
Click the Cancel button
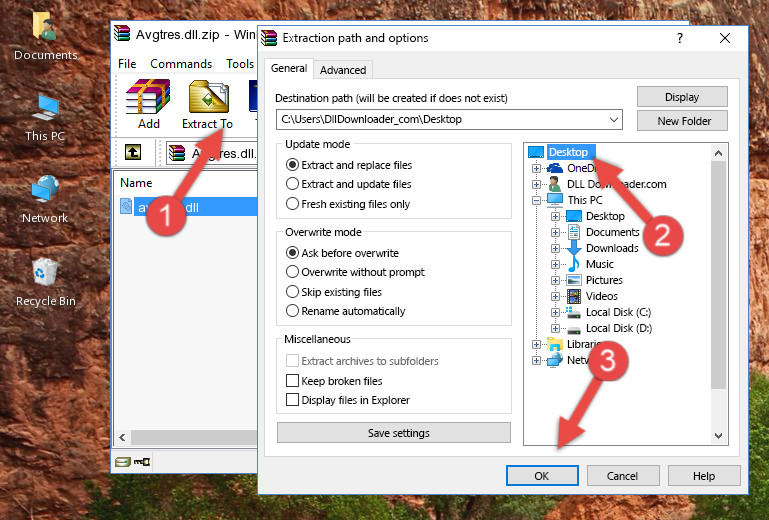pos(622,476)
